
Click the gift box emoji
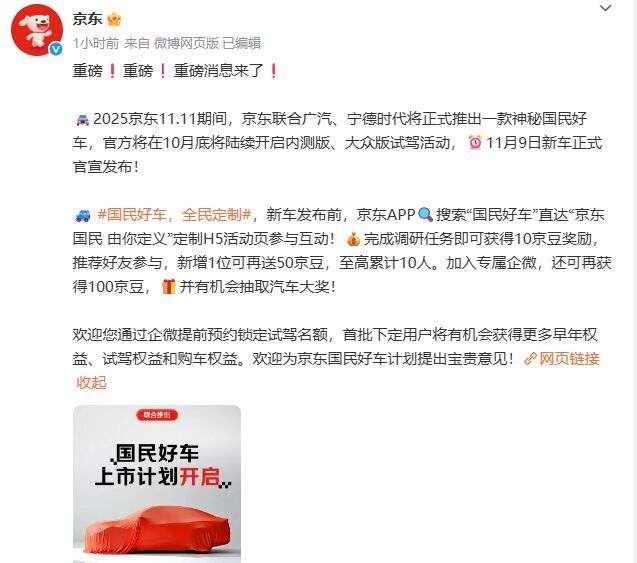tap(168, 287)
